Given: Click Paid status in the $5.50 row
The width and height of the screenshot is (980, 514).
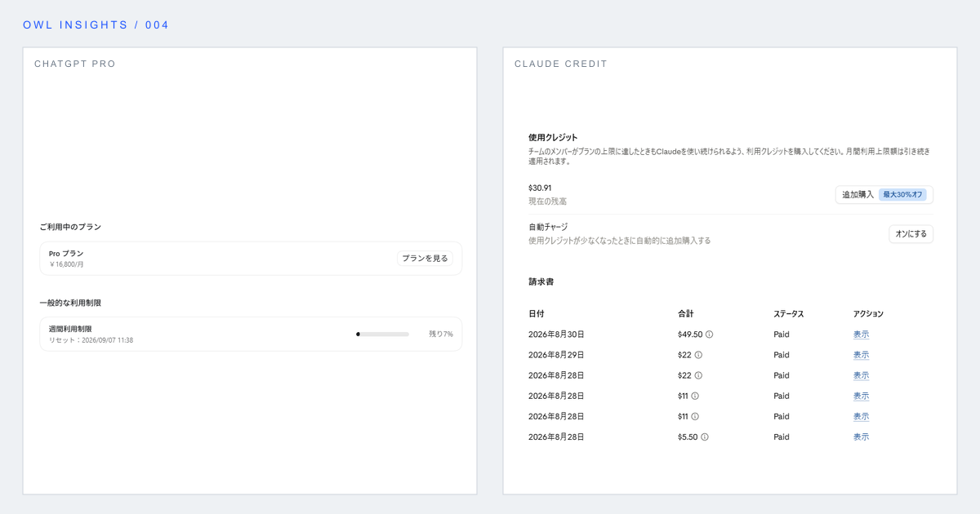Looking at the screenshot, I should (782, 436).
